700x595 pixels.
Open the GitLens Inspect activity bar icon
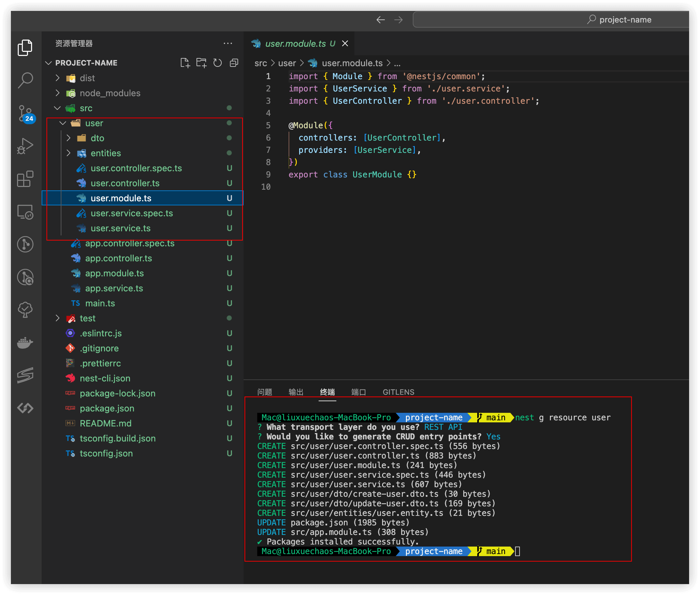point(25,277)
